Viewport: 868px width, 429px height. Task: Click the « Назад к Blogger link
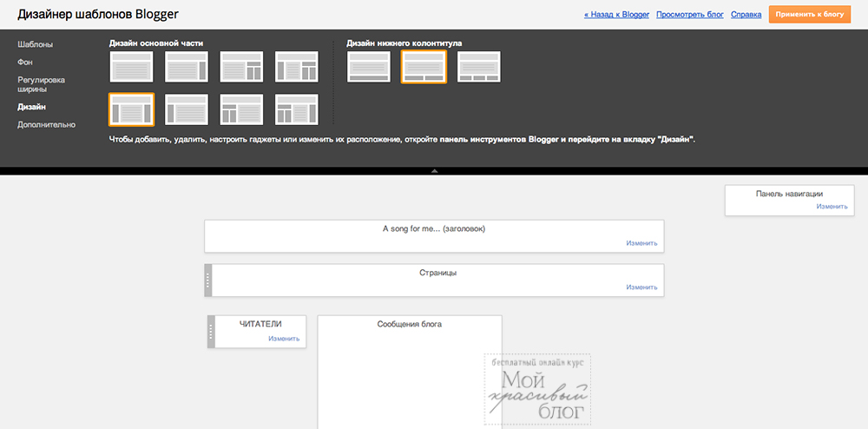(x=616, y=15)
